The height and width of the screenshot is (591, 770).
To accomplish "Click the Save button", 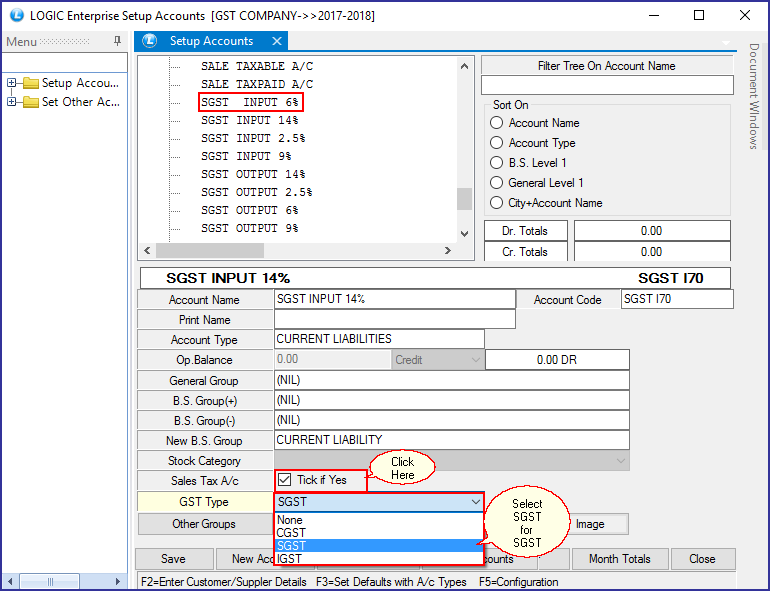I will point(174,559).
